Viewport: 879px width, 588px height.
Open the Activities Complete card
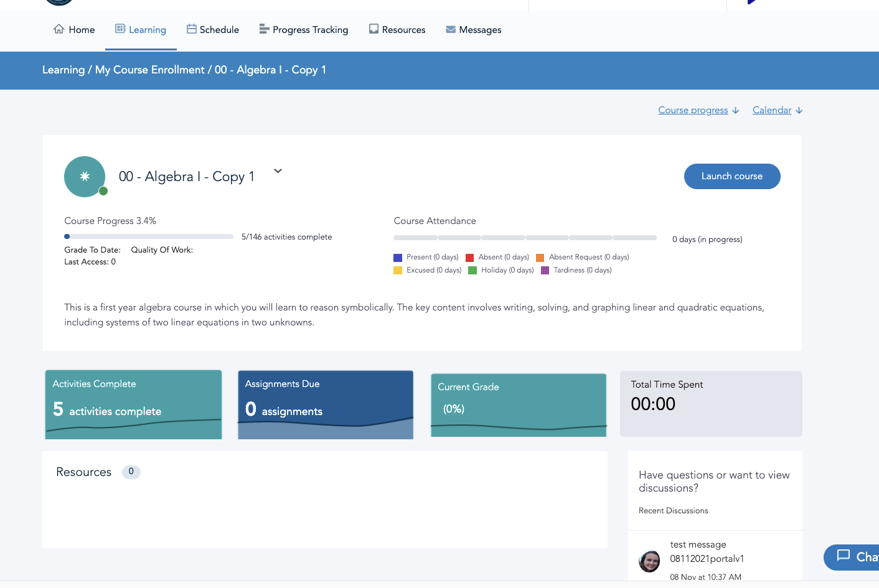[133, 404]
